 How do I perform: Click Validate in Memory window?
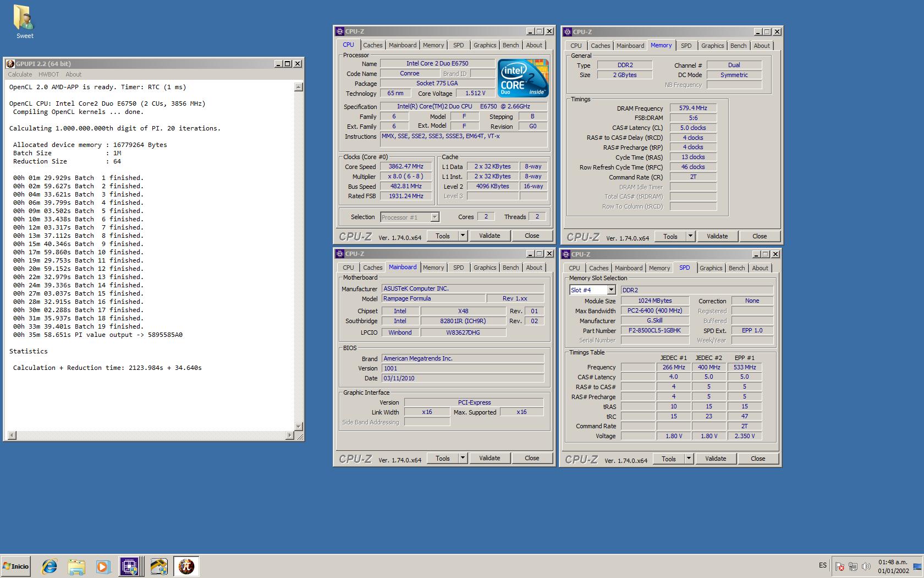[717, 236]
